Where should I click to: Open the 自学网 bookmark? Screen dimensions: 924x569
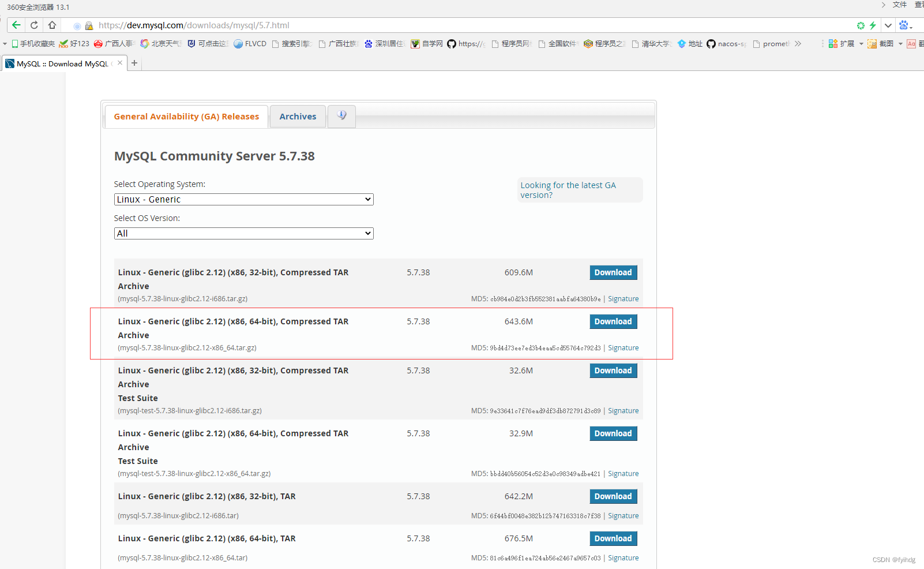(x=427, y=44)
